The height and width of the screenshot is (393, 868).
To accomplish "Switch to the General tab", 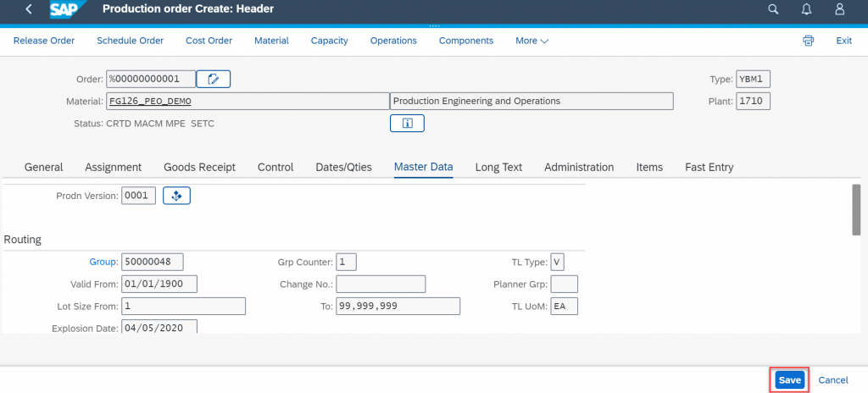I will coord(44,167).
